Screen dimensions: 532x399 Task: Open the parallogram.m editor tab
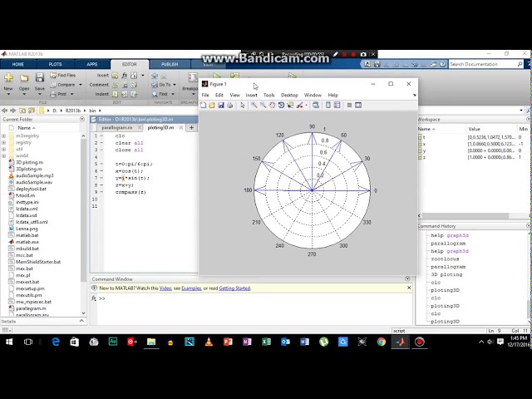(116, 127)
